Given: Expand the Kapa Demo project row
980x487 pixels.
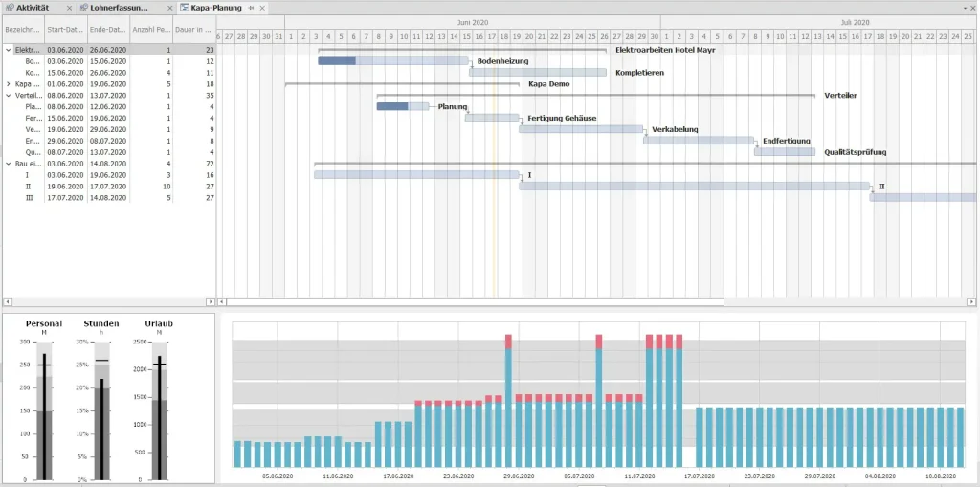Looking at the screenshot, I should coord(8,84).
